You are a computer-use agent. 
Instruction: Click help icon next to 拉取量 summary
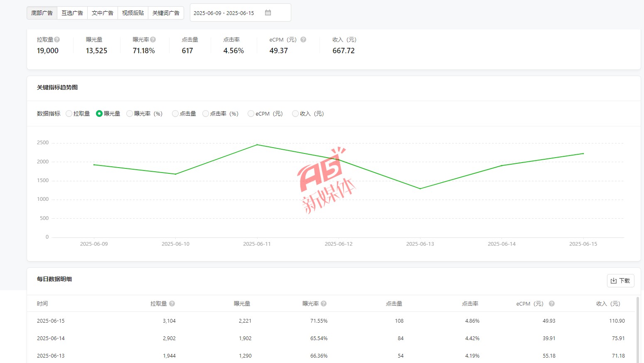click(57, 40)
